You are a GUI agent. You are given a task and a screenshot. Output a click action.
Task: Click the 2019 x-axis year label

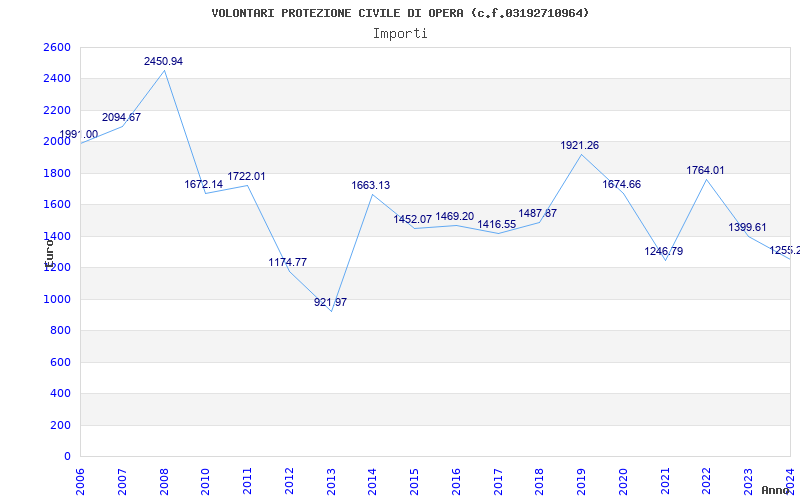click(x=581, y=481)
